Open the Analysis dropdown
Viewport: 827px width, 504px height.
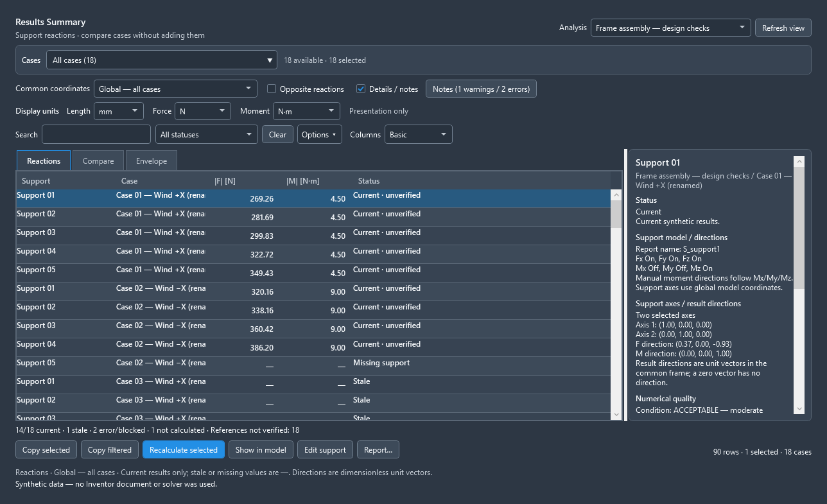click(x=670, y=28)
